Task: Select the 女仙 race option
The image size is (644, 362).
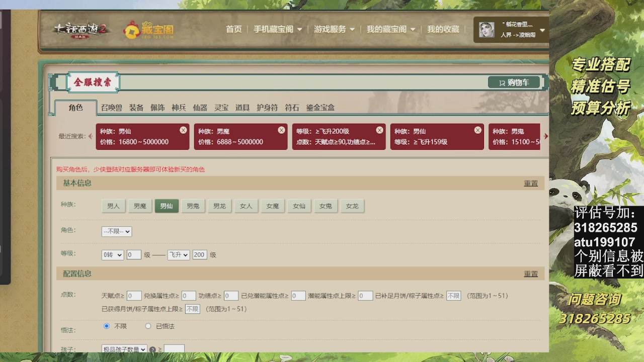Action: 299,206
